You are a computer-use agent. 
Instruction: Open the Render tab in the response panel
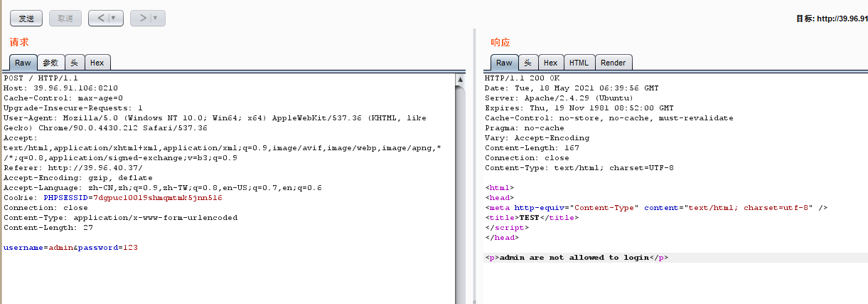pyautogui.click(x=613, y=63)
